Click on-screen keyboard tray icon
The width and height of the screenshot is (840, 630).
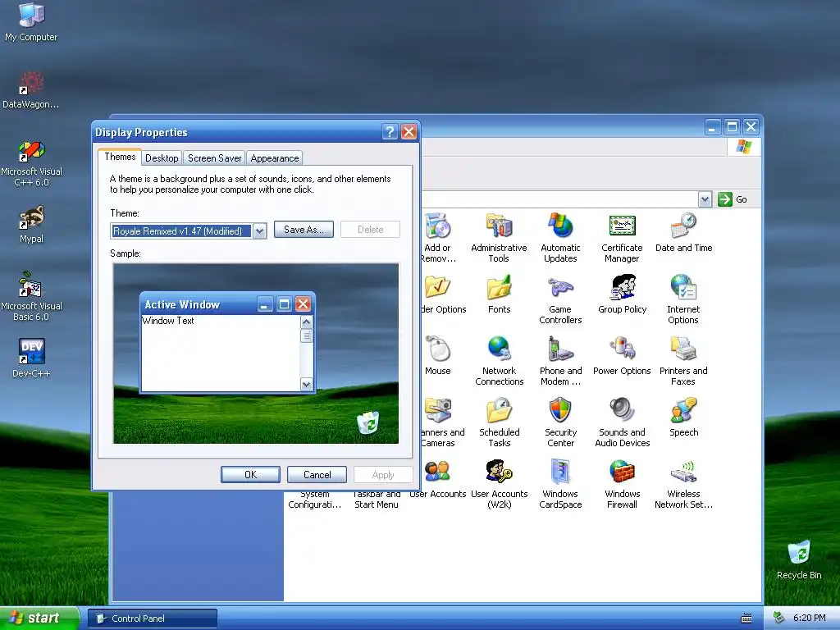pyautogui.click(x=746, y=619)
